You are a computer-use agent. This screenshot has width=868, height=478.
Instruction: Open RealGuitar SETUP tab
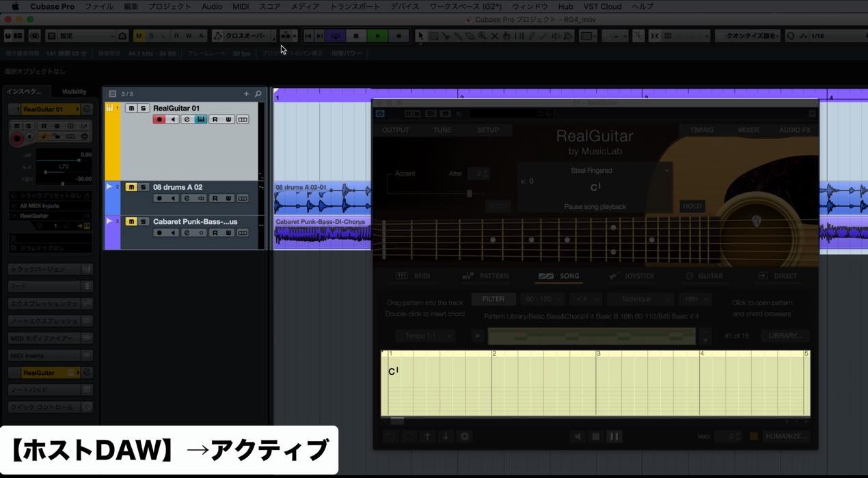coord(488,130)
